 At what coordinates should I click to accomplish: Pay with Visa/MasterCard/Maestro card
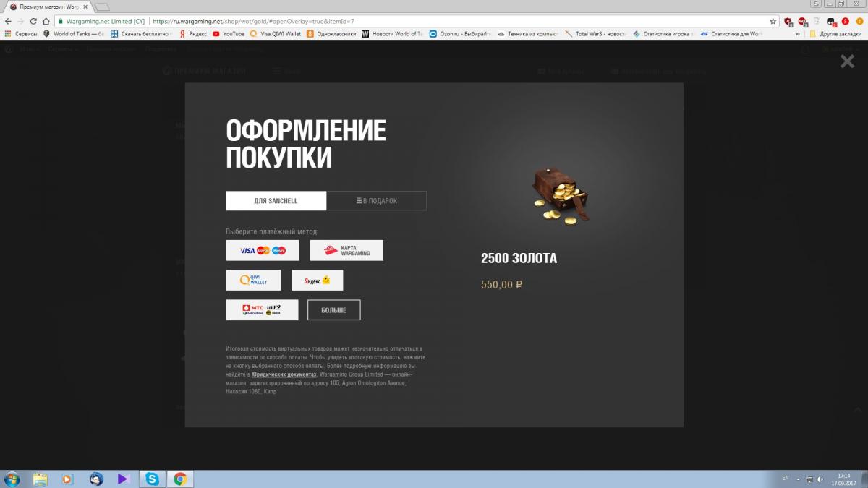click(x=263, y=250)
